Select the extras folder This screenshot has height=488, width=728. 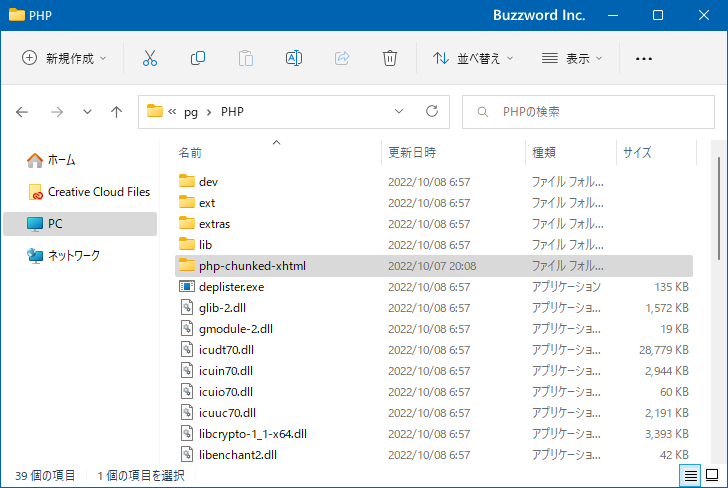pos(434,224)
